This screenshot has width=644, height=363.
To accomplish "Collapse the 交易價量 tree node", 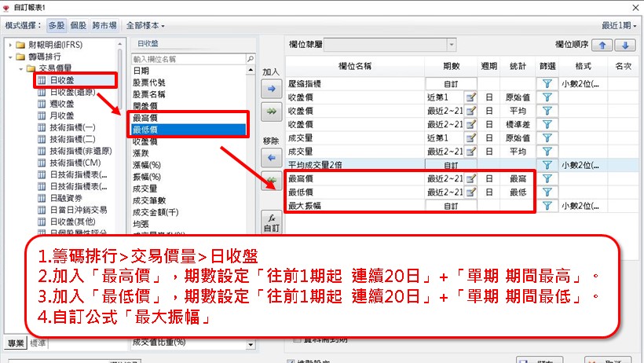I will click(21, 68).
